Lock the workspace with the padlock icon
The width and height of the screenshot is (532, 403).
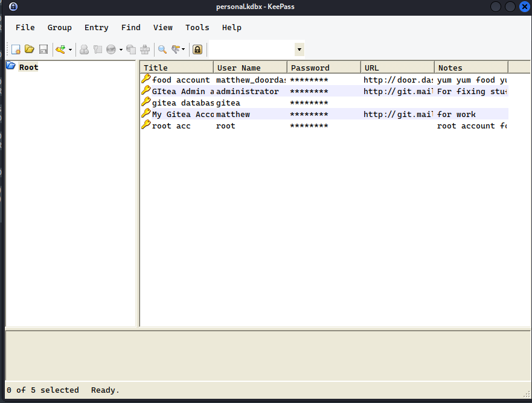197,49
